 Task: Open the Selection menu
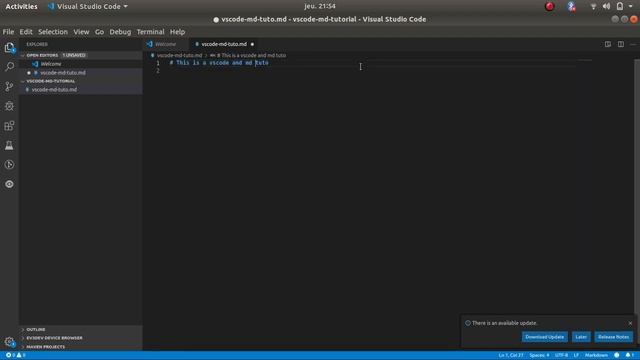[x=53, y=32]
